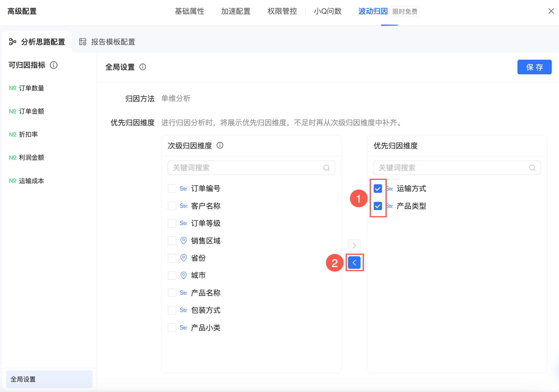
Task: Check the 销售区域 checkbox
Action: [172, 241]
